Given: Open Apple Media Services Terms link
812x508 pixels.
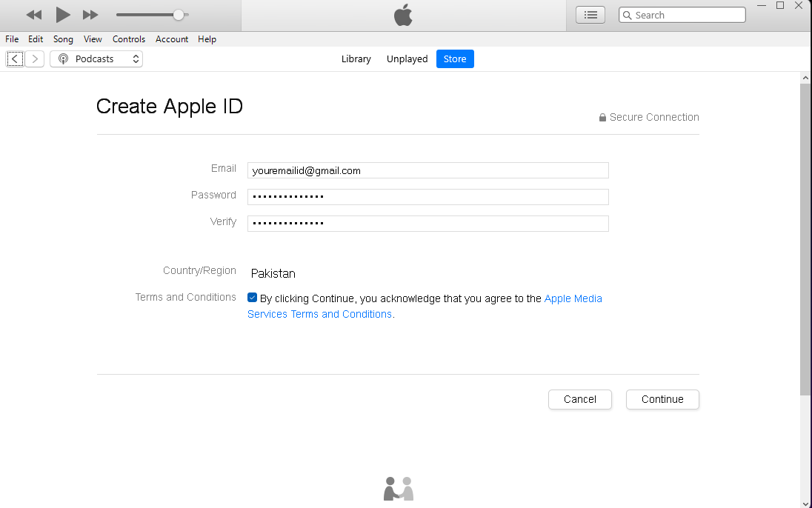Looking at the screenshot, I should (x=425, y=306).
